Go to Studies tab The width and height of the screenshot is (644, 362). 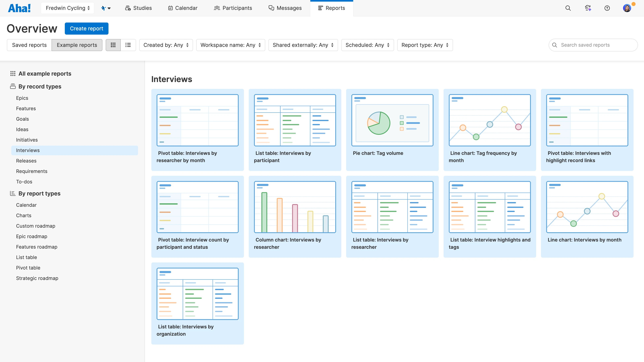138,8
